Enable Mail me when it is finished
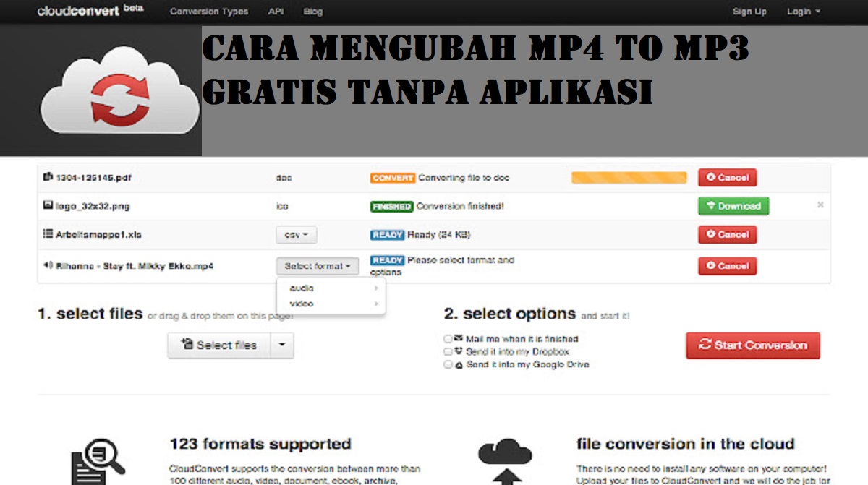 [x=448, y=338]
